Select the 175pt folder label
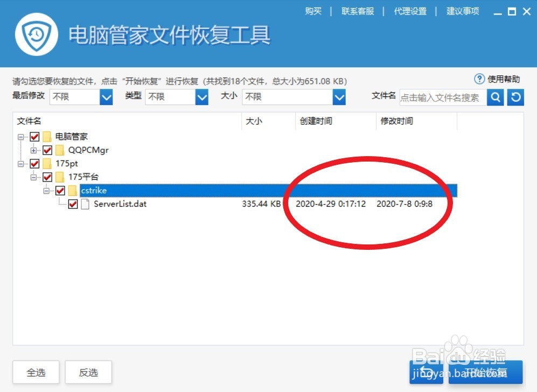 (x=67, y=164)
